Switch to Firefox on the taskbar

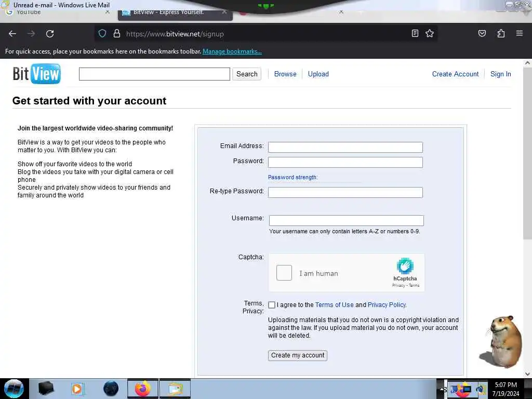click(143, 389)
